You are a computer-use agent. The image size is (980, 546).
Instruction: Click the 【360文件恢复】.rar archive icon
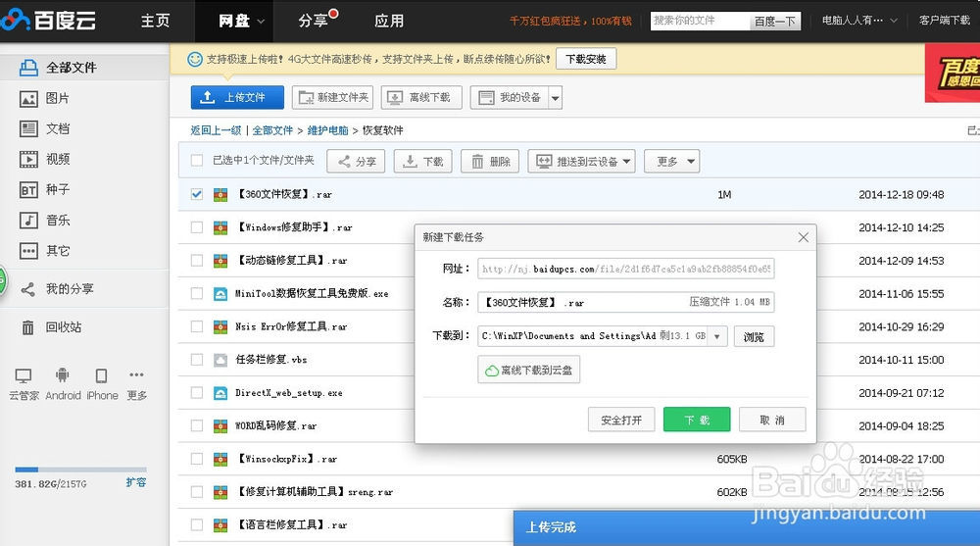point(220,194)
